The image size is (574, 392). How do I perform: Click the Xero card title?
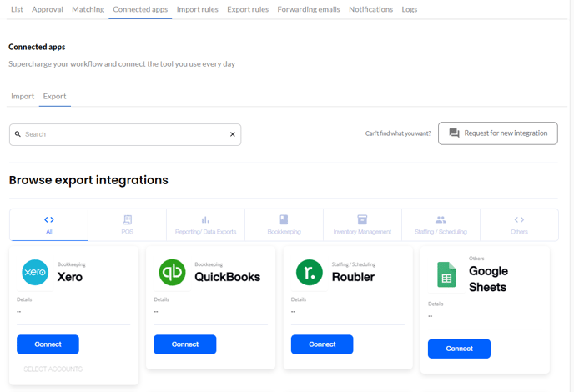pos(70,277)
